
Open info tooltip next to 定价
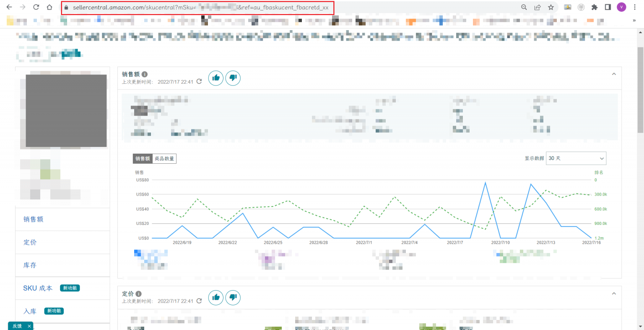tap(139, 294)
